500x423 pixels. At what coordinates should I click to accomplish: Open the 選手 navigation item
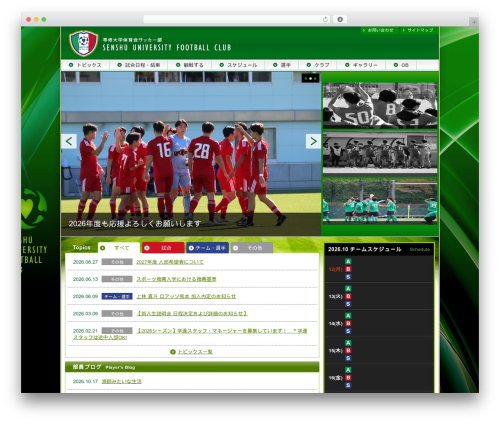tap(282, 65)
